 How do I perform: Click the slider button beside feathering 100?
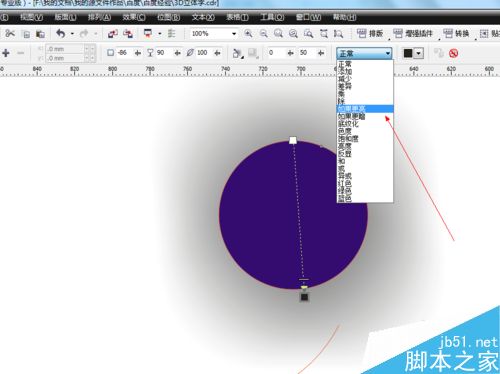(x=217, y=53)
